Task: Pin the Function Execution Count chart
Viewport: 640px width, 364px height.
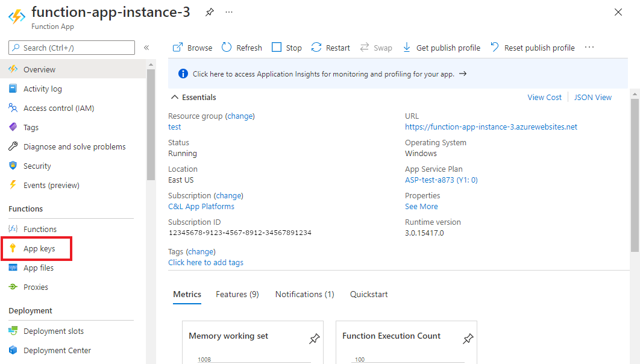Action: (468, 339)
